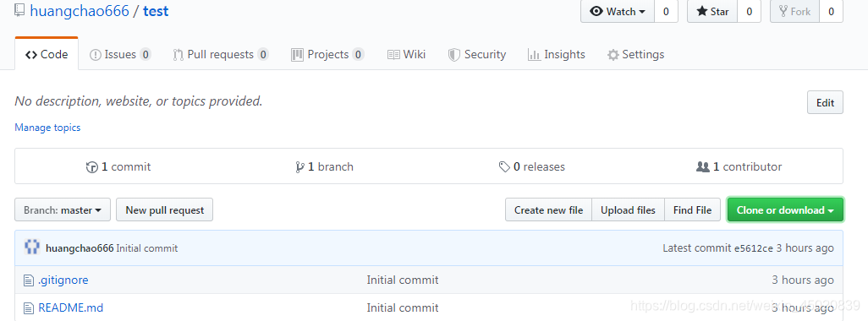View the 1 contributor page
Image resolution: width=868 pixels, height=321 pixels.
point(739,166)
